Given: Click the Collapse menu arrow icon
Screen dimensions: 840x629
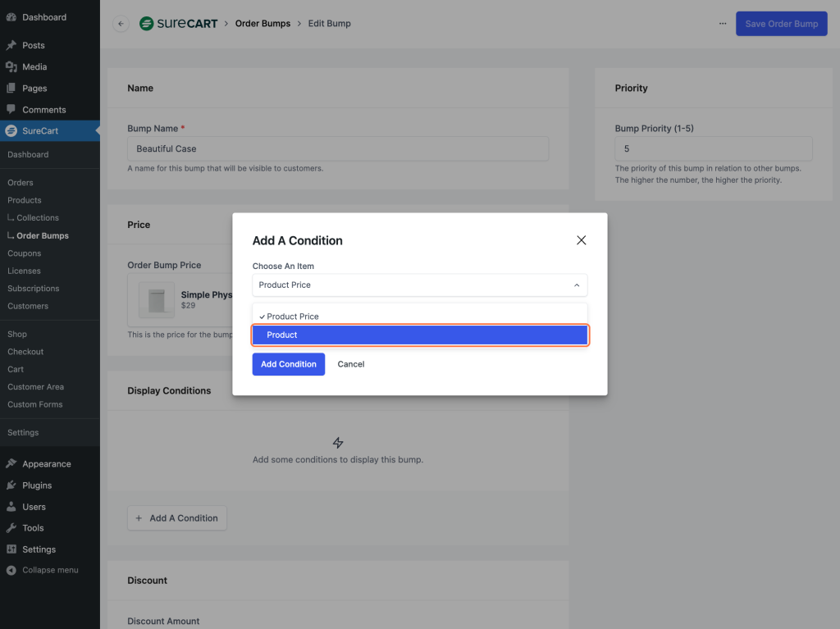Looking at the screenshot, I should [x=11, y=570].
